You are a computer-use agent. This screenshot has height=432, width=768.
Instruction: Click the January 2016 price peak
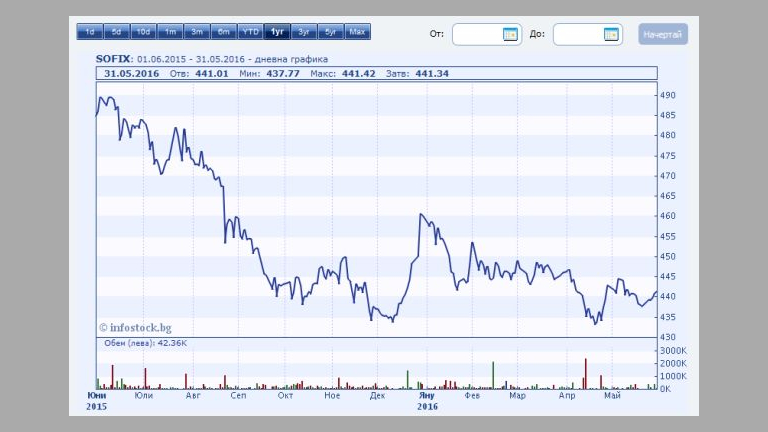click(421, 214)
